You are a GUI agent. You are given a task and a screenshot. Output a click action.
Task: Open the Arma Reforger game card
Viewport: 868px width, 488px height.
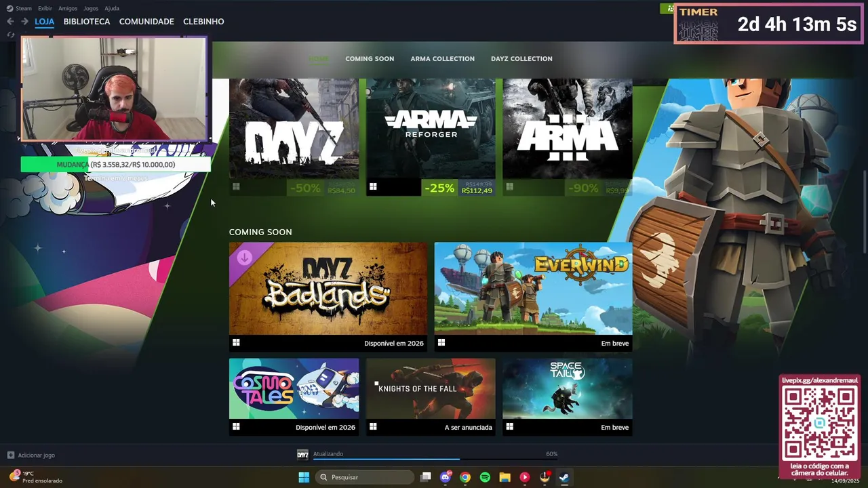pyautogui.click(x=431, y=137)
